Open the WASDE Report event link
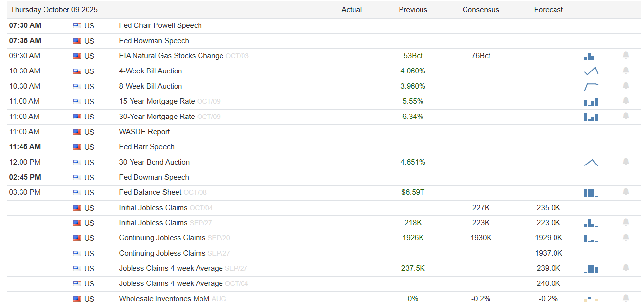 pos(144,132)
